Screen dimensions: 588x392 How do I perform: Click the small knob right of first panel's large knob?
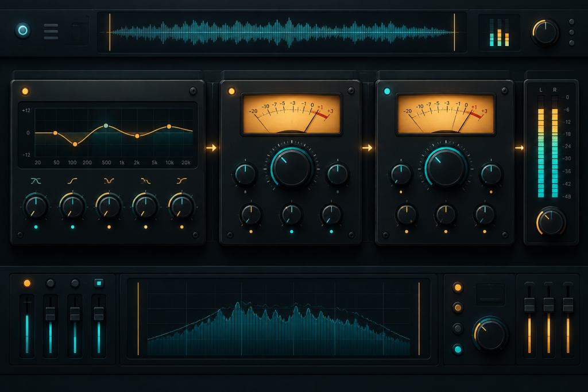tap(338, 174)
